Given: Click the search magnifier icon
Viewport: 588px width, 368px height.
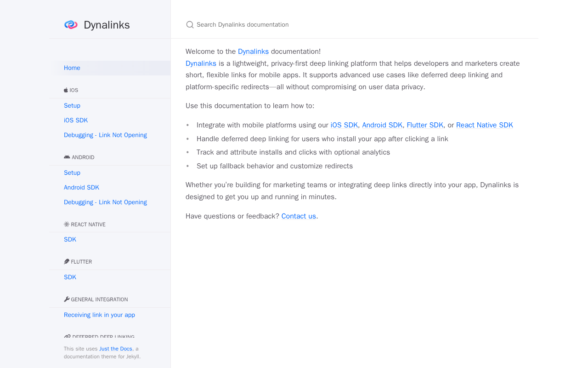Looking at the screenshot, I should [190, 25].
